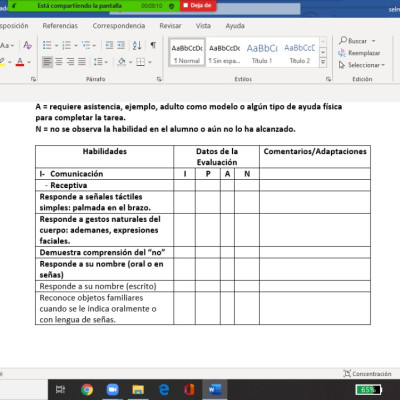Select the numbered list icon
This screenshot has height=400, width=400.
[67, 45]
